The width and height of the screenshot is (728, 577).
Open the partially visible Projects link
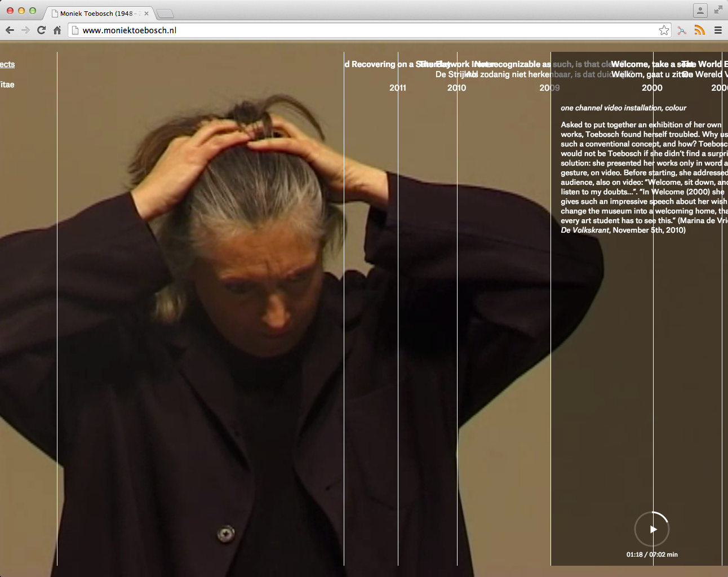tap(7, 64)
